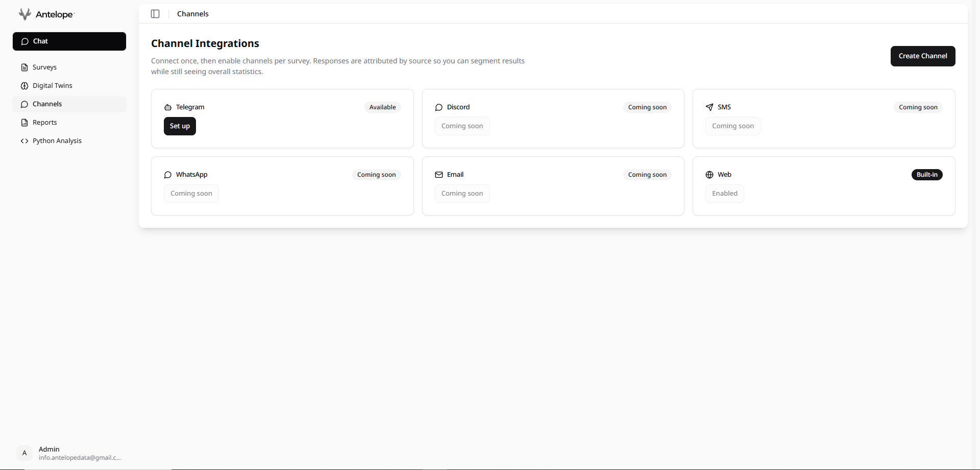Click the Python Analysis code icon
This screenshot has height=470, width=980.
pyautogui.click(x=24, y=140)
